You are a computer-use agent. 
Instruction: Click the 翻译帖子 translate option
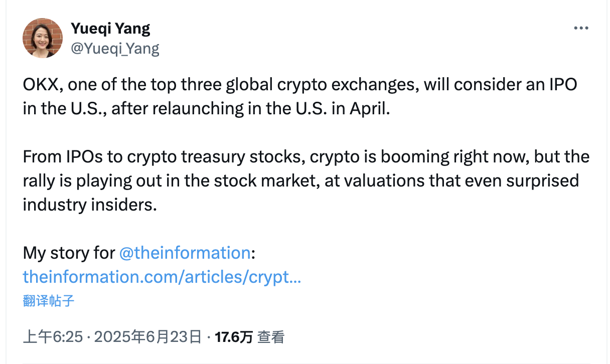tap(49, 300)
